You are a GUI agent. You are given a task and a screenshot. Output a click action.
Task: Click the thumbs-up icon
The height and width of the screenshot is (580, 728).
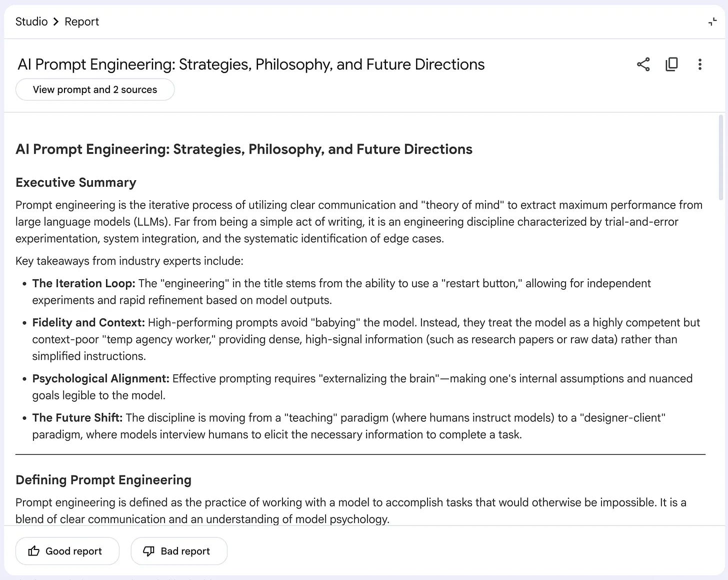[34, 551]
